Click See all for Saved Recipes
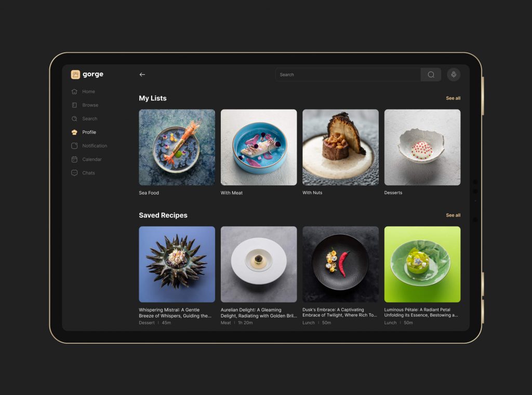This screenshot has width=532, height=395. 453,215
